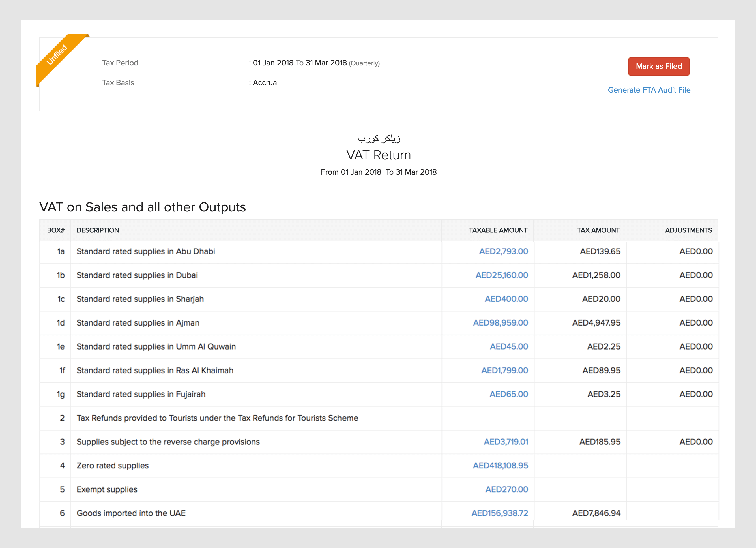Open Abu Dhabi taxable amount AED2,793.00
Image resolution: width=756 pixels, height=548 pixels.
pos(503,251)
